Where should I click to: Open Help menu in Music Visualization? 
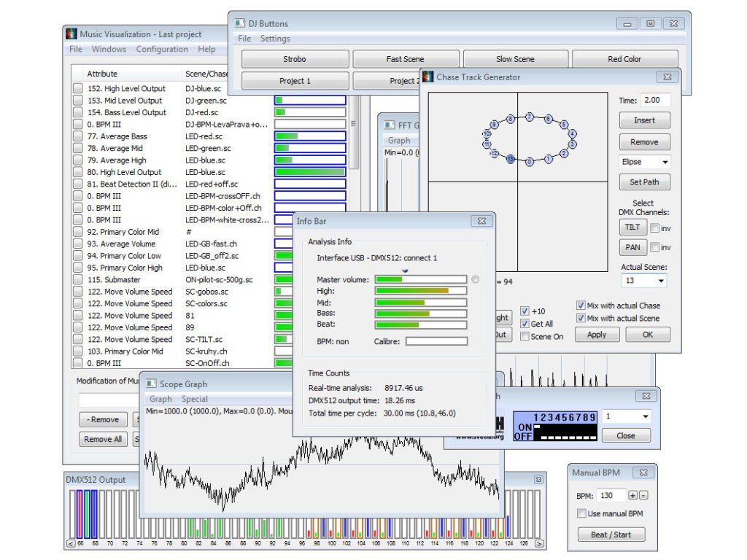pos(206,49)
